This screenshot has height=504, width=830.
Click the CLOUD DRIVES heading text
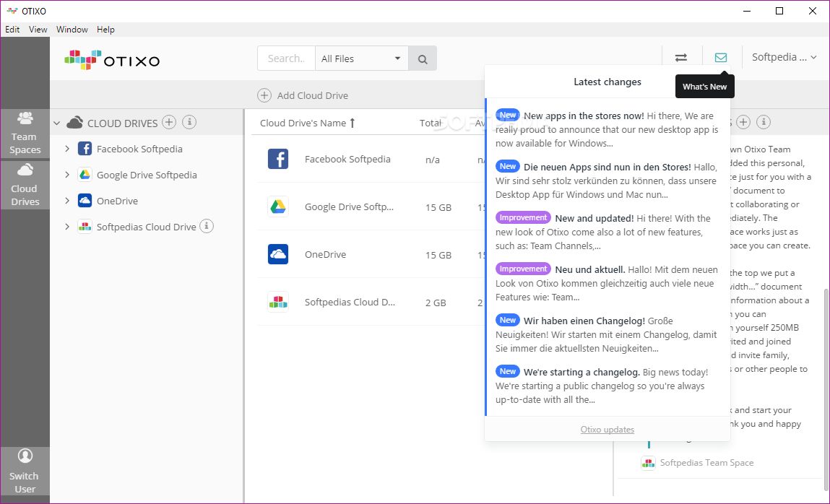click(122, 123)
